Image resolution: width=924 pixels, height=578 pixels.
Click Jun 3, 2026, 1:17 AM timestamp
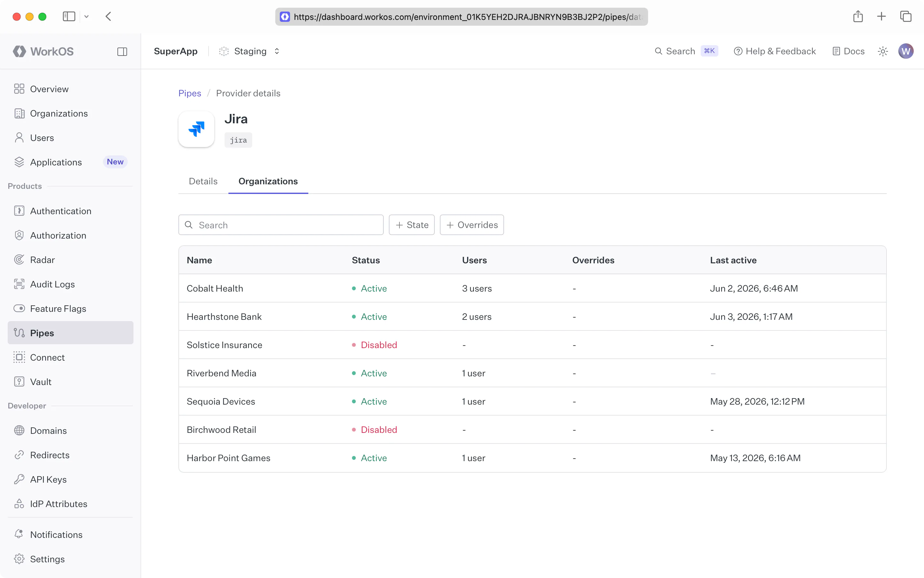pyautogui.click(x=751, y=317)
